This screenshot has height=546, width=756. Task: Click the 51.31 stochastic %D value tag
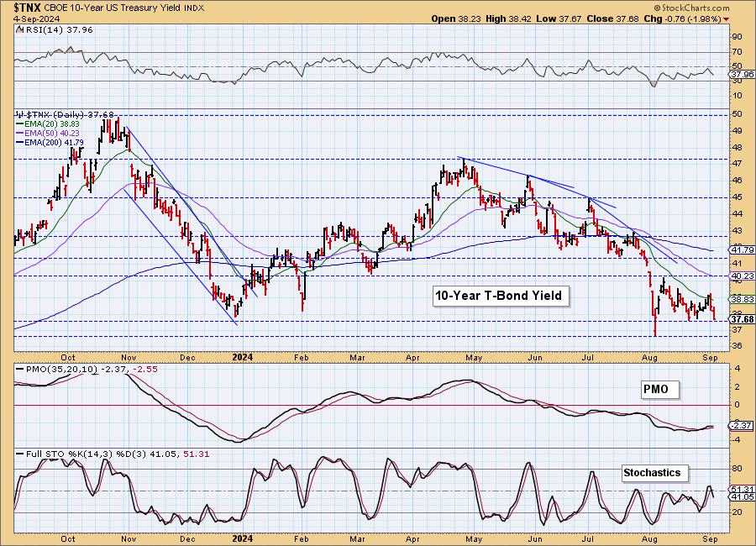pos(742,489)
